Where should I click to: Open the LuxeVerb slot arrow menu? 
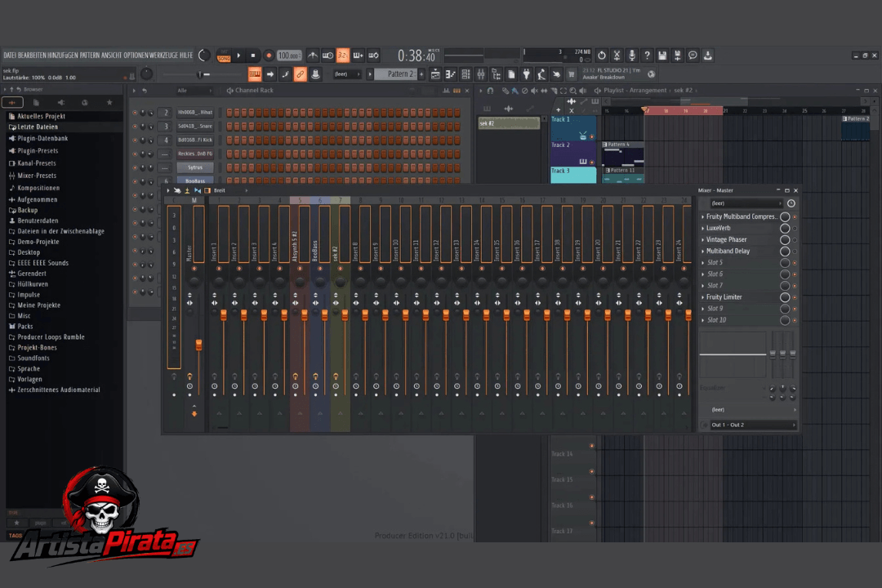[702, 228]
